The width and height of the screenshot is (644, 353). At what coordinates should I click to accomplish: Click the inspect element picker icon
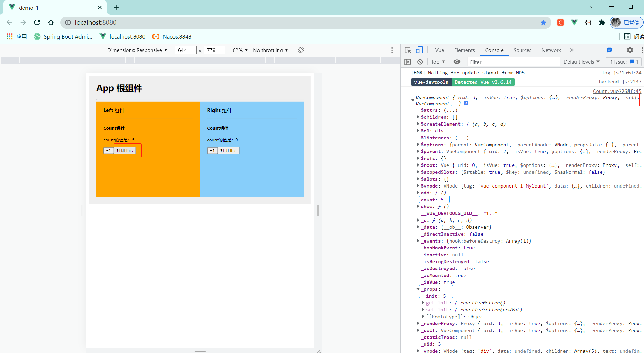pos(408,50)
